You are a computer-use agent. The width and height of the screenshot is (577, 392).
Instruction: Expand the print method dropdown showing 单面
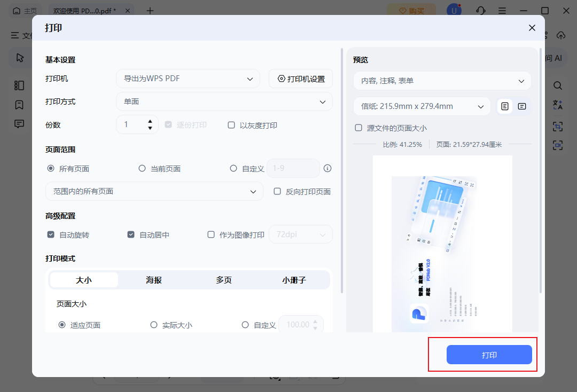224,101
